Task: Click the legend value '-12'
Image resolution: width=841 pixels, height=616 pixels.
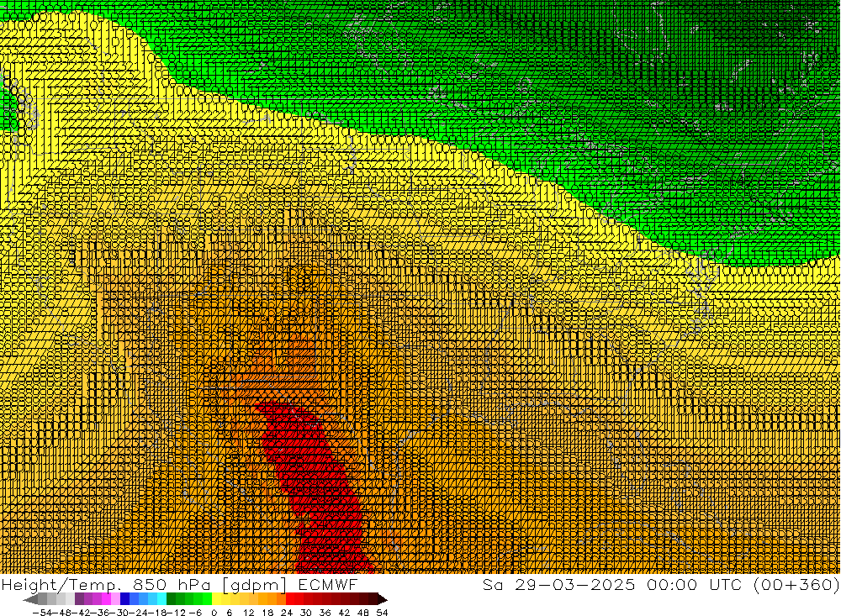Action: pyautogui.click(x=177, y=613)
